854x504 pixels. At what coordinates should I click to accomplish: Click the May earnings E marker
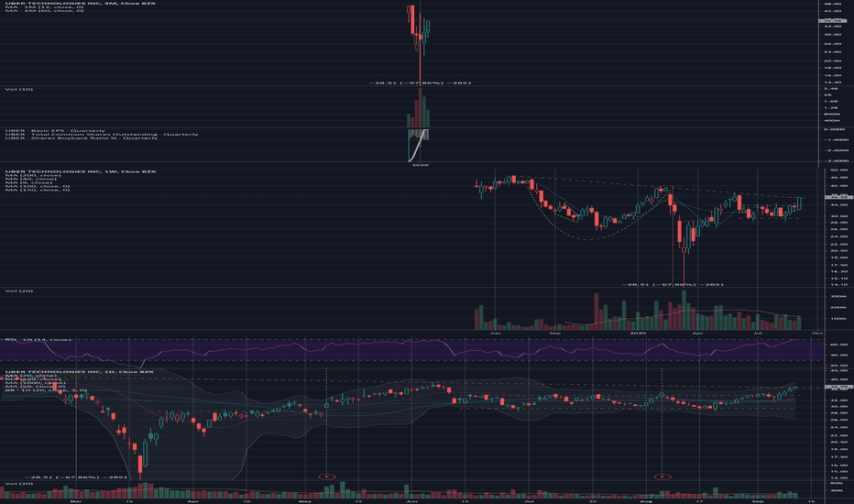327,477
